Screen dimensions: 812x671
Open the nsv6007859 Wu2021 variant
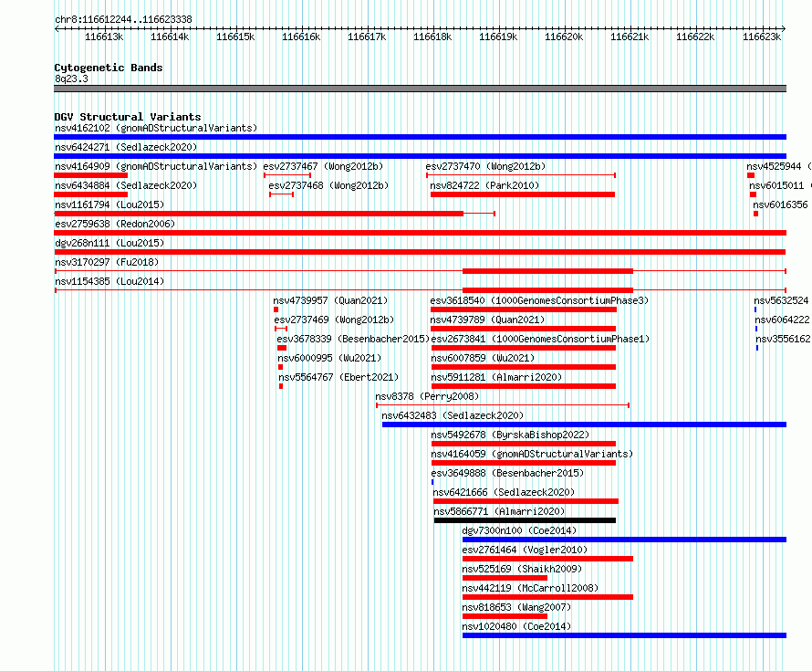point(483,358)
